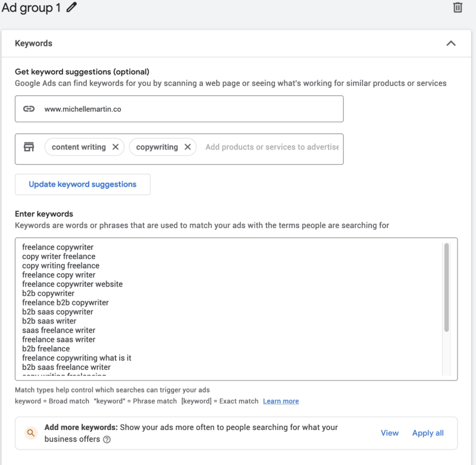Collapse the Keywords section chevron
The image size is (476, 465).
point(450,43)
